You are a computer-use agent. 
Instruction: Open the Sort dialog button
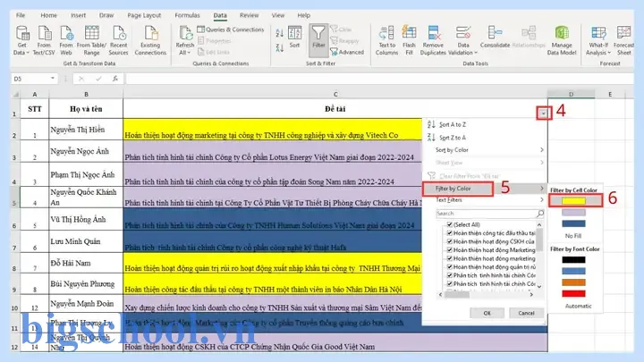(294, 38)
